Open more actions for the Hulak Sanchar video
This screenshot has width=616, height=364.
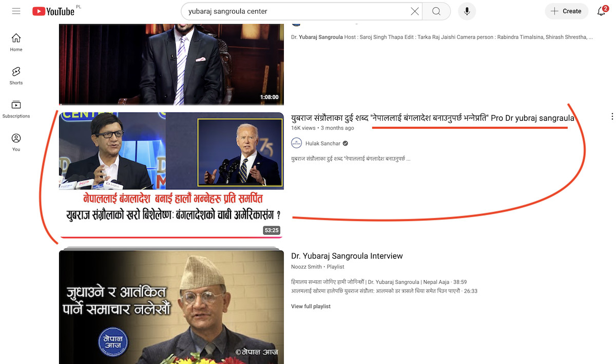coord(612,117)
